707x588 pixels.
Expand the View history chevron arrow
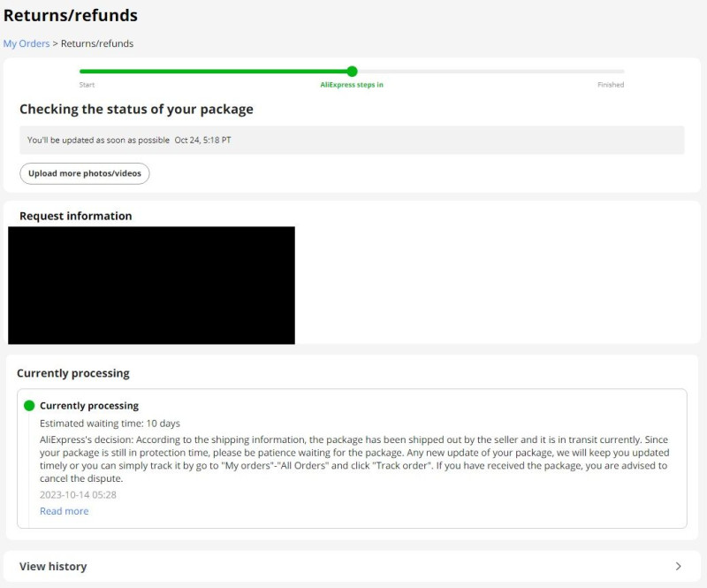point(678,567)
